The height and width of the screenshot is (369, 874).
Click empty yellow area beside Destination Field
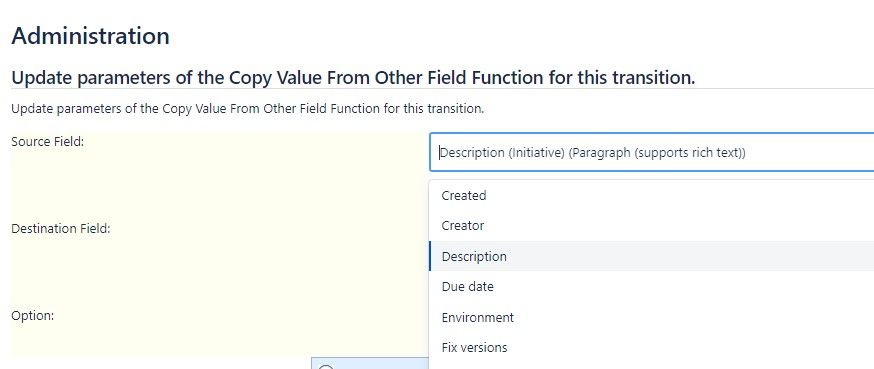click(268, 229)
